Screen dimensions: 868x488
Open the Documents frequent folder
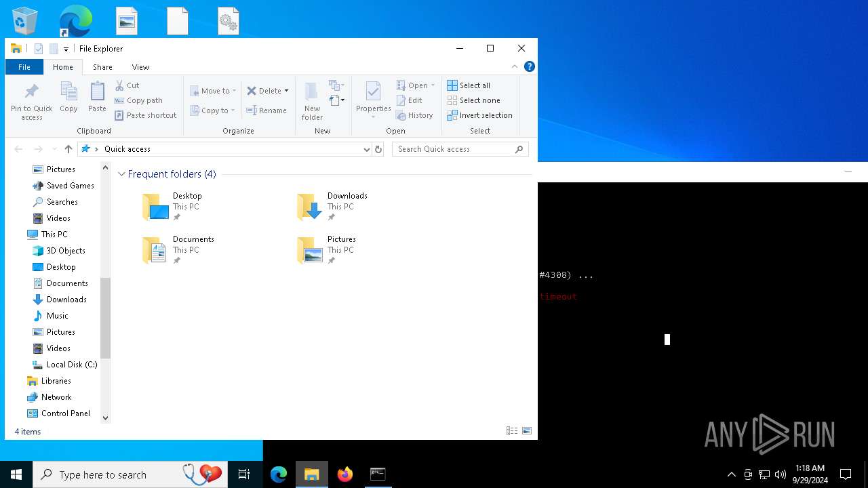(x=178, y=250)
